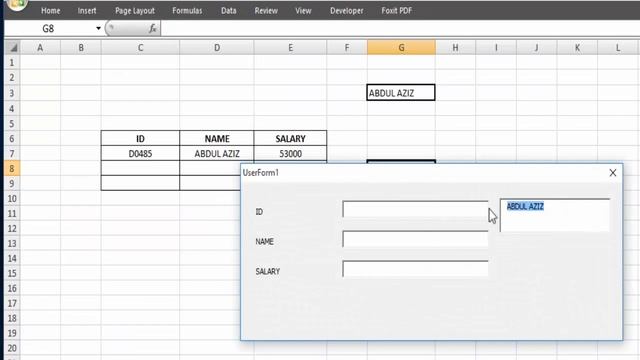The height and width of the screenshot is (360, 640).
Task: Click the list box item ABDUL AZIZ
Action: tap(525, 207)
